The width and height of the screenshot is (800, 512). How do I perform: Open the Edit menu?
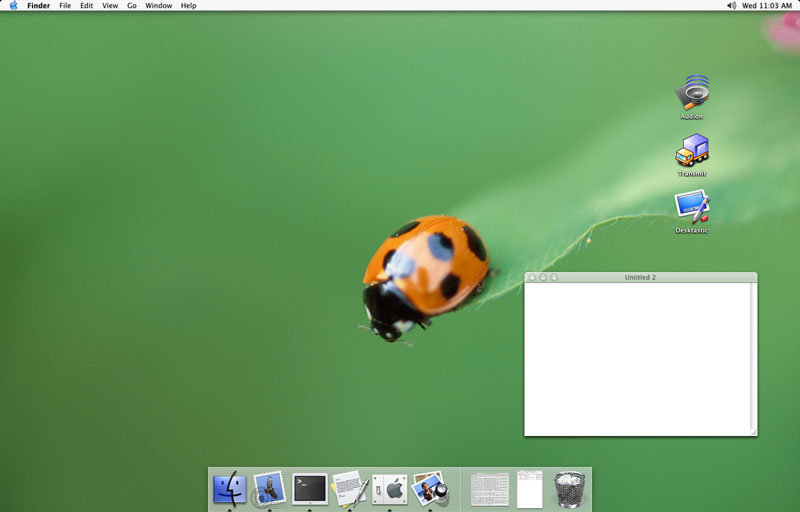click(x=87, y=6)
